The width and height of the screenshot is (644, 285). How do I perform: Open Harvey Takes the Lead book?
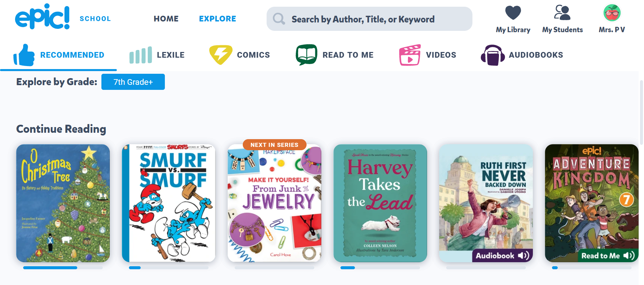coord(380,203)
